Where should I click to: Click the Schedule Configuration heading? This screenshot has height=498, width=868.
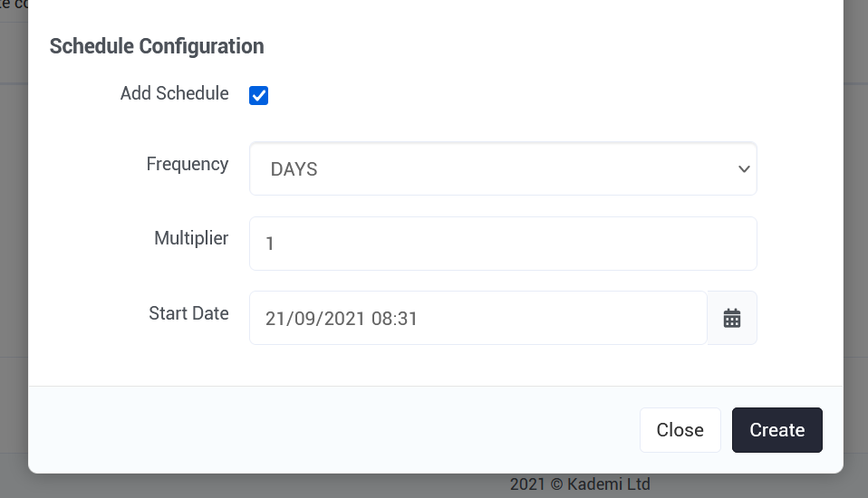pos(157,46)
